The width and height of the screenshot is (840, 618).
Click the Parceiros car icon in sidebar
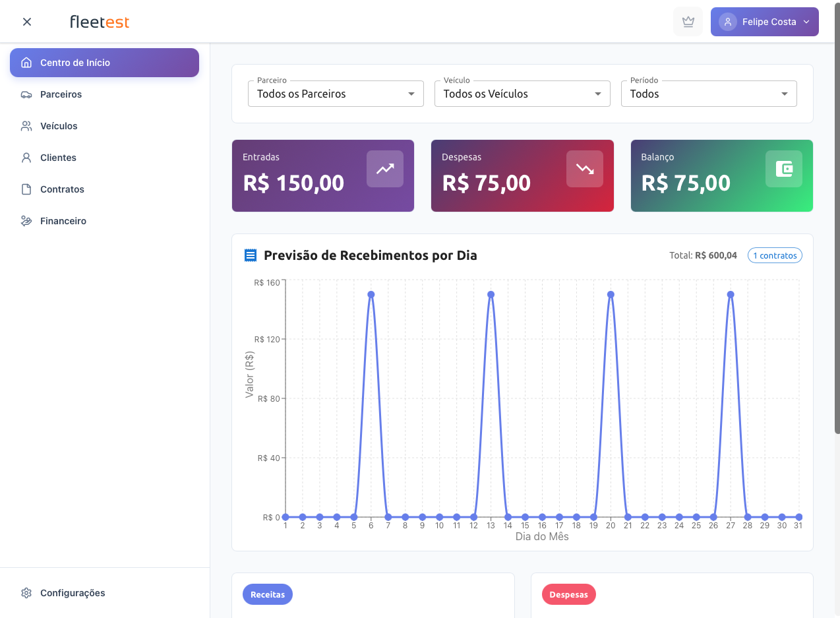(x=26, y=94)
